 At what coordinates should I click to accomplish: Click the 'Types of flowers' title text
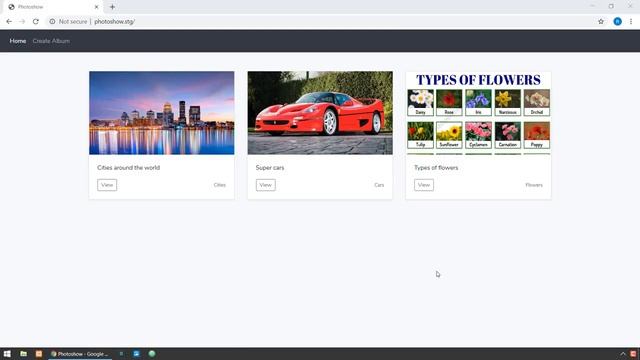click(436, 168)
